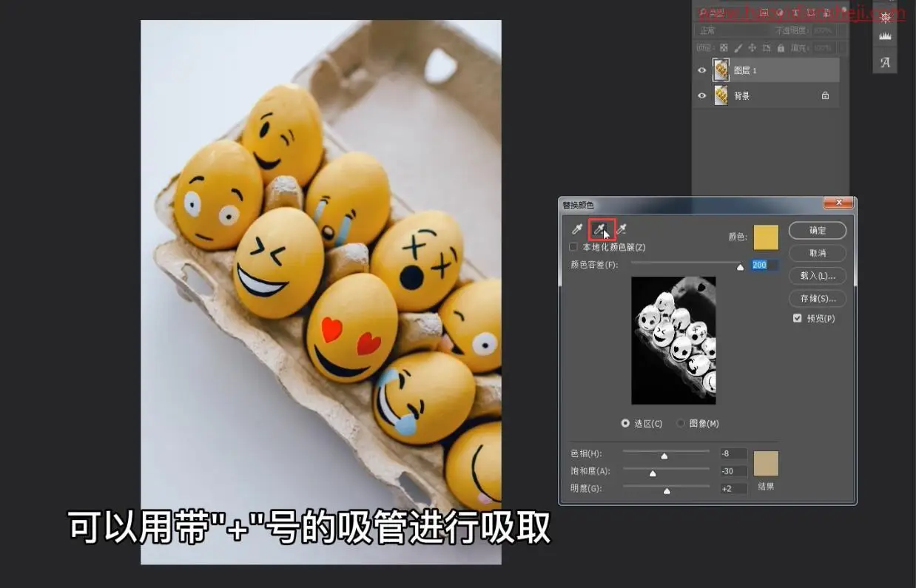Select the add-to-sample eyedropper with plus sign
Viewport: 916px width, 588px height.
pos(601,229)
